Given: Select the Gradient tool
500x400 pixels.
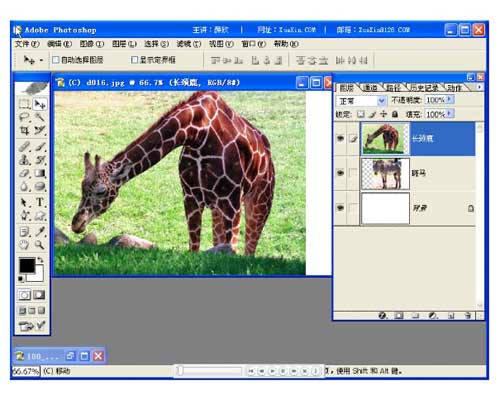Looking at the screenshot, I should tap(40, 173).
